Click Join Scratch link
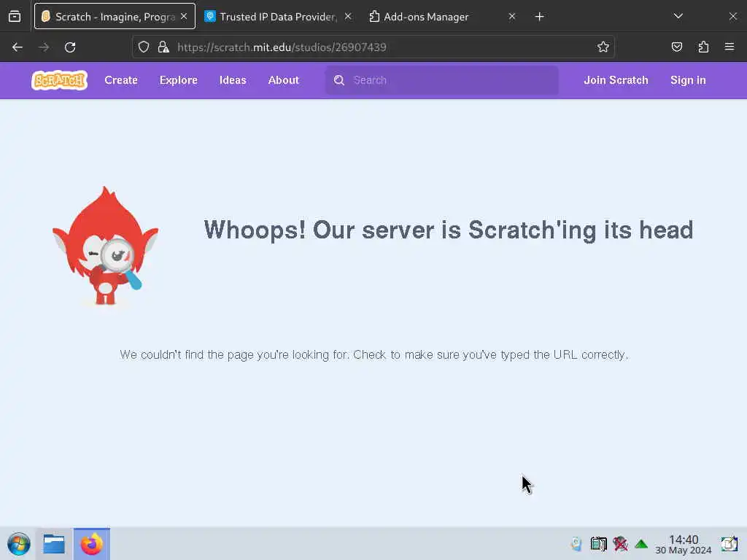The width and height of the screenshot is (747, 560). click(616, 80)
